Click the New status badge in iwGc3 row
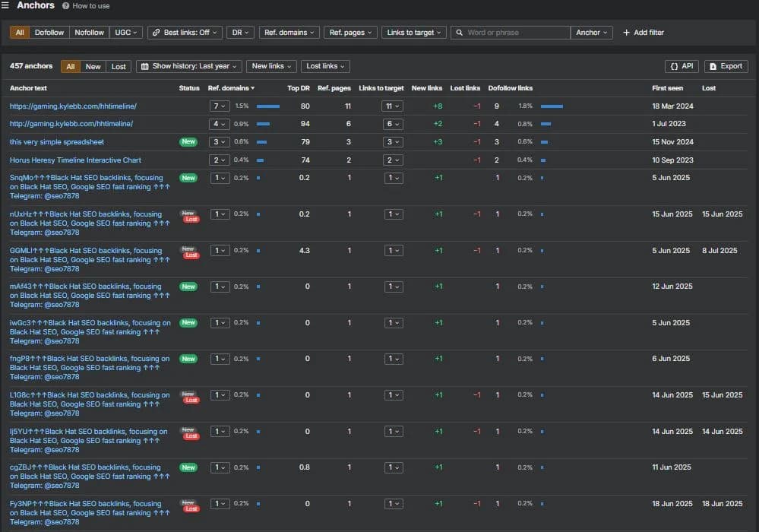The image size is (759, 532). click(x=188, y=322)
